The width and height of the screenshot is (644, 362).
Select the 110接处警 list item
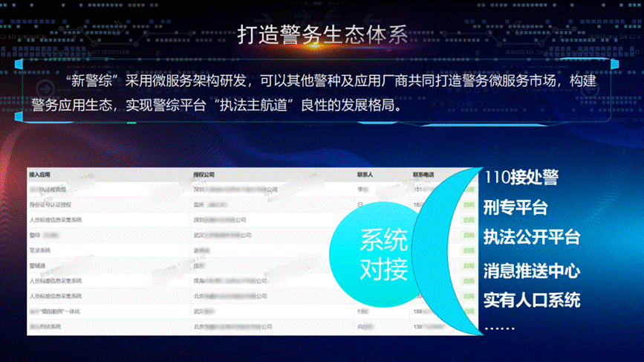(x=521, y=178)
